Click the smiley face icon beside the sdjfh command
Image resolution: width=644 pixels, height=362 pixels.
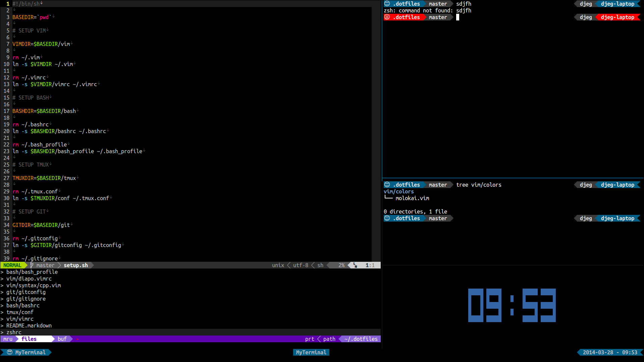coord(387,4)
